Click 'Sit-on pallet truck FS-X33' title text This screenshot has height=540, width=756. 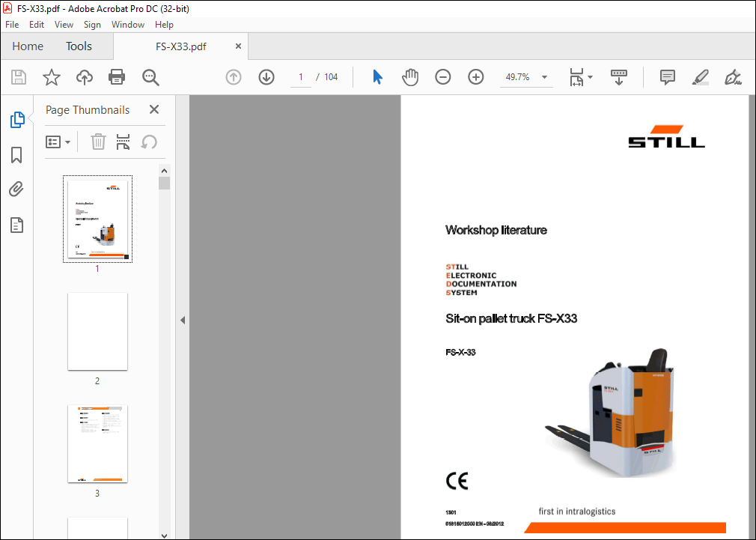coord(511,318)
